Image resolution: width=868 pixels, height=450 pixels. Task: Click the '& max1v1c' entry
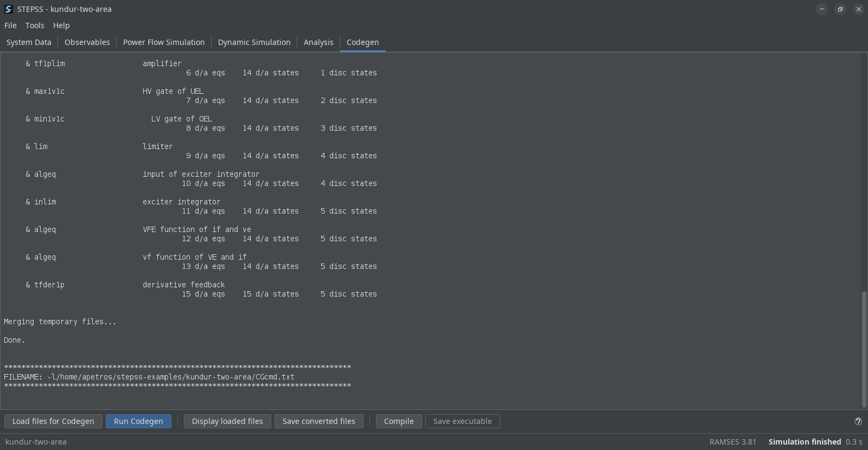(x=45, y=91)
